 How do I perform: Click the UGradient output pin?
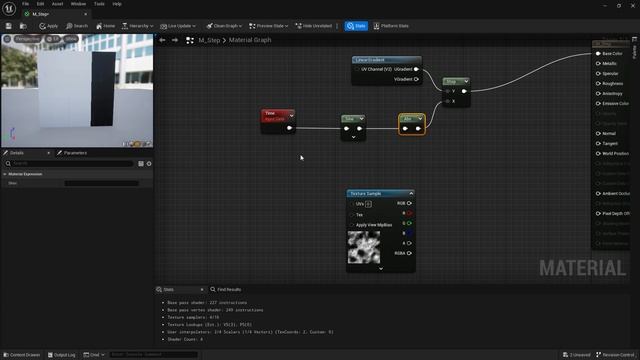416,69
